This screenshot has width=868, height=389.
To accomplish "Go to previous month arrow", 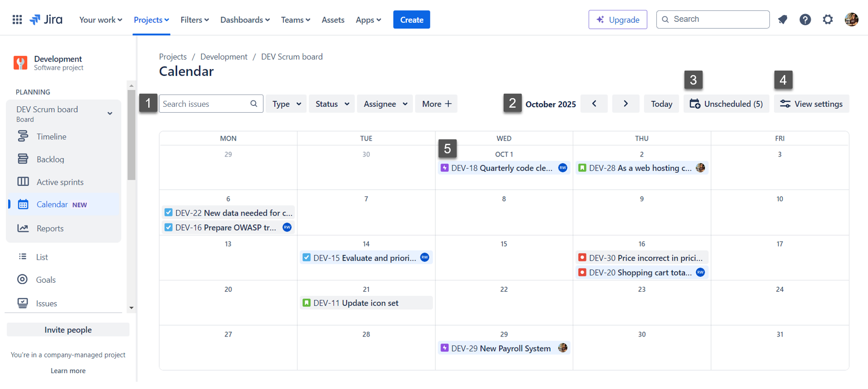I will click(x=594, y=104).
